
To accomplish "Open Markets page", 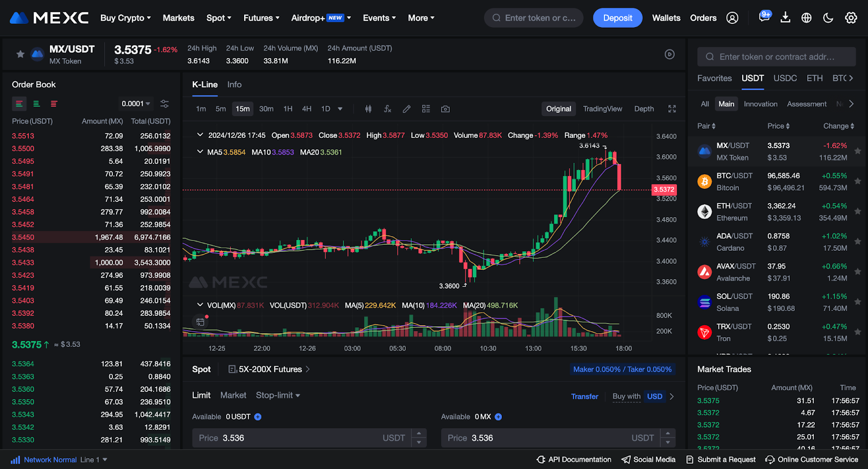I will (x=178, y=18).
